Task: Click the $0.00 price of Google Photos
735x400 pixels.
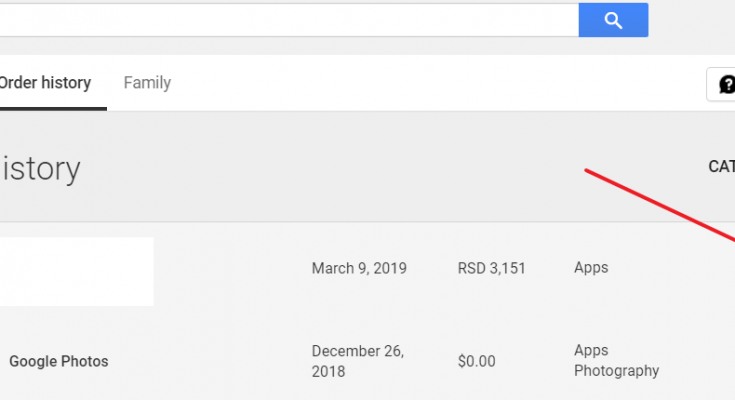Action: (476, 361)
